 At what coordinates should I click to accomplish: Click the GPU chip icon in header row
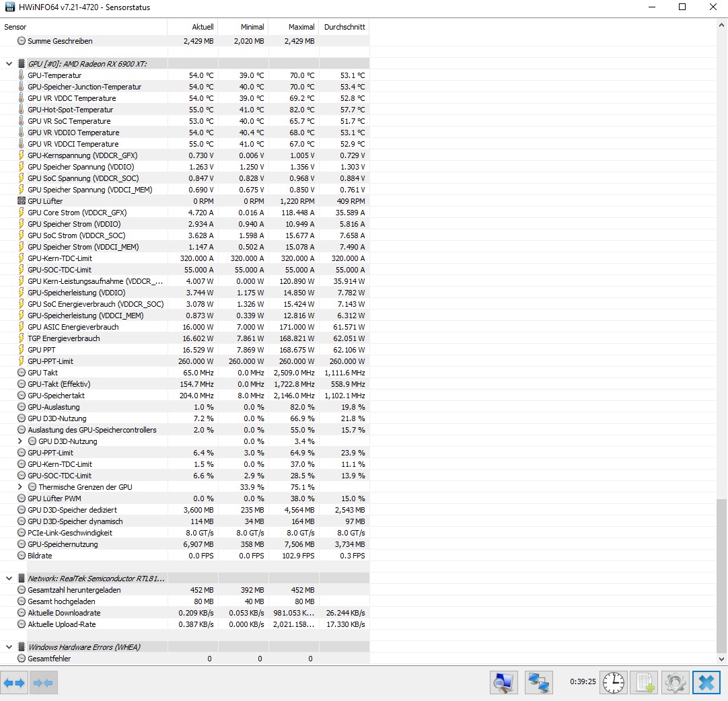tap(22, 64)
